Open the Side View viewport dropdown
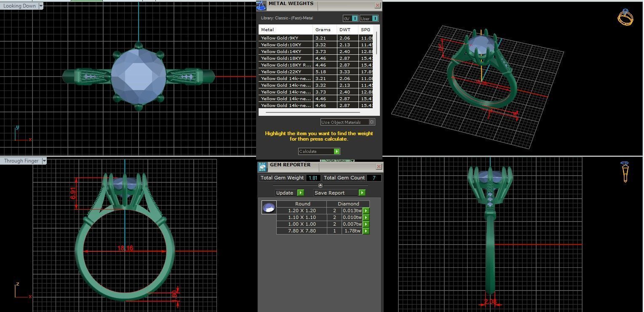This screenshot has height=312, width=644. [353, 160]
